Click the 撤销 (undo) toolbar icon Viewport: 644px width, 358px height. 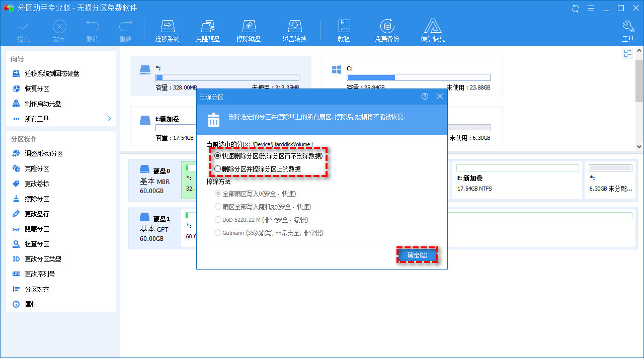click(x=93, y=31)
